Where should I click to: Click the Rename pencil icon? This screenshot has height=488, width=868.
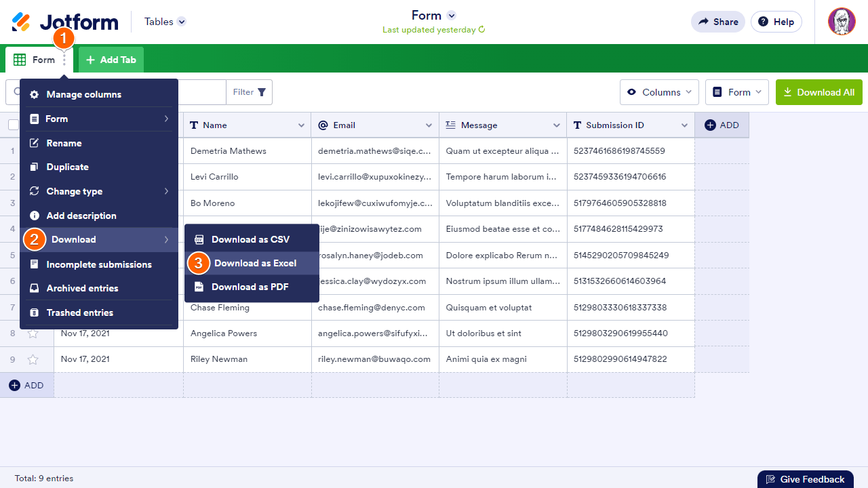pos(35,143)
